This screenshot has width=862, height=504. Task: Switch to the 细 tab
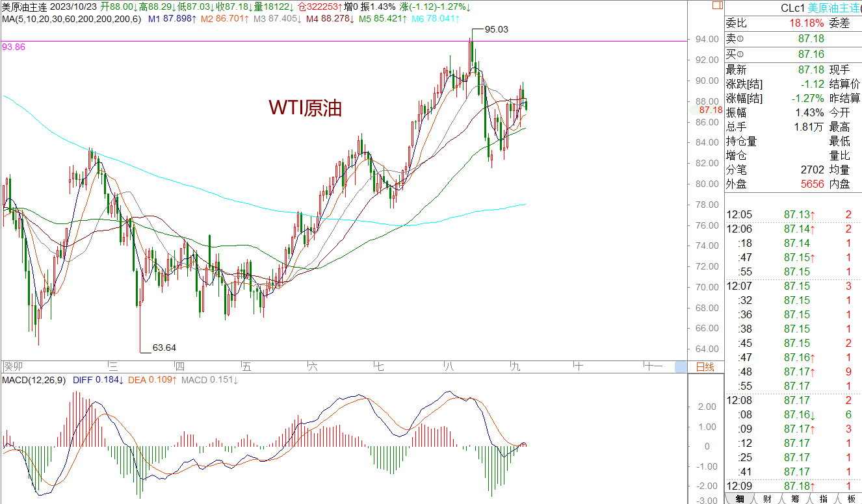740,498
